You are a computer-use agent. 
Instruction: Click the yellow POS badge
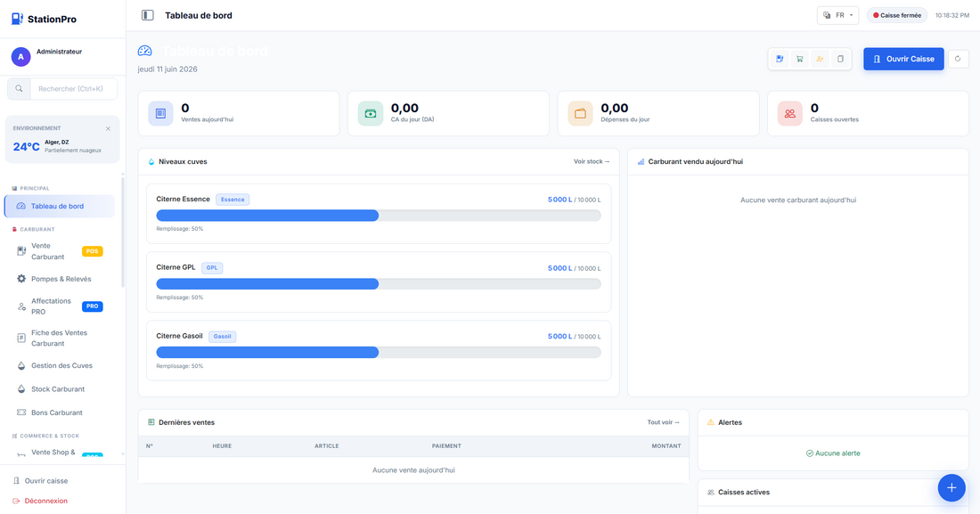click(x=92, y=251)
